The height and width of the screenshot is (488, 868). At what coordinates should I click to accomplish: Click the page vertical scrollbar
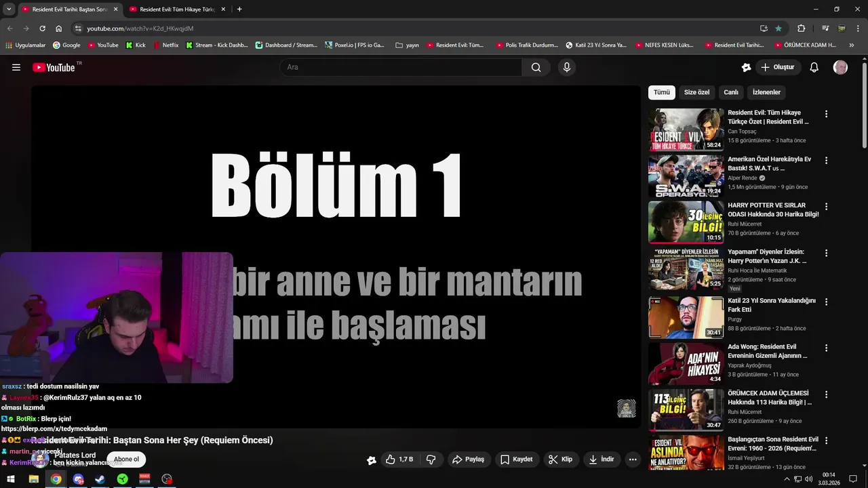point(865,105)
